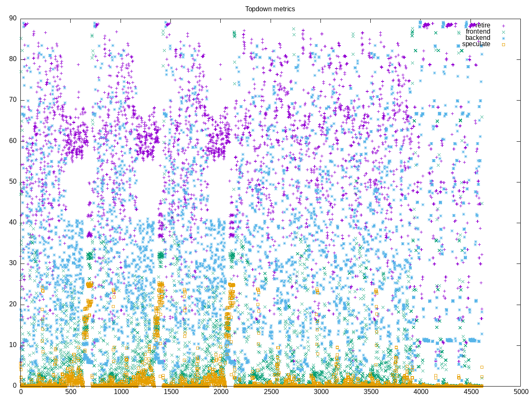This screenshot has width=532, height=399.
Task: Select the 2500 tick label on x-axis
Action: 271,392
